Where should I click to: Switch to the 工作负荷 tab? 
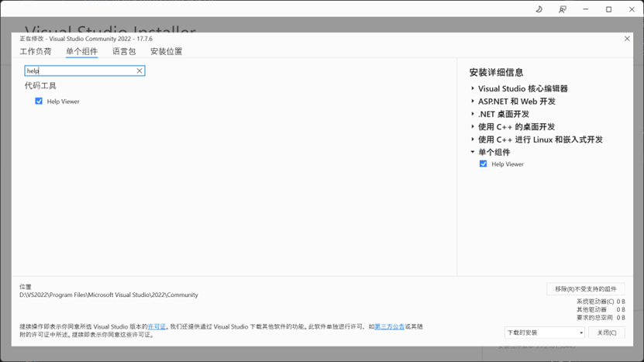point(36,51)
